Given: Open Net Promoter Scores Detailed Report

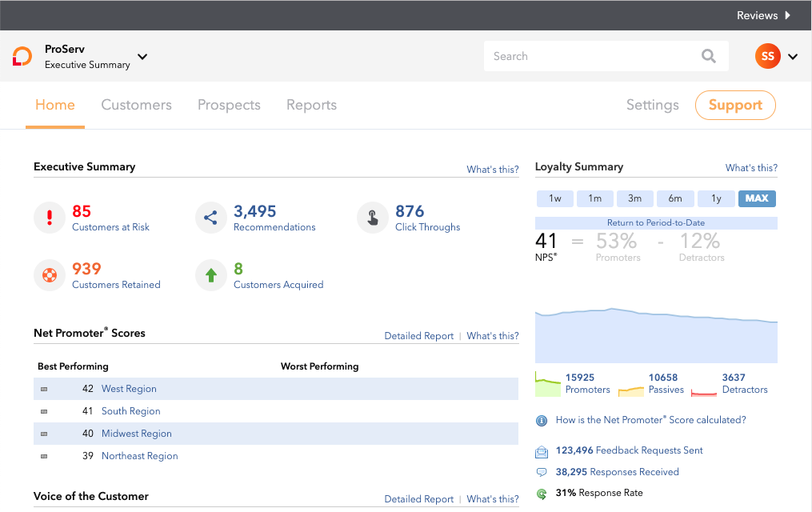Looking at the screenshot, I should 419,336.
